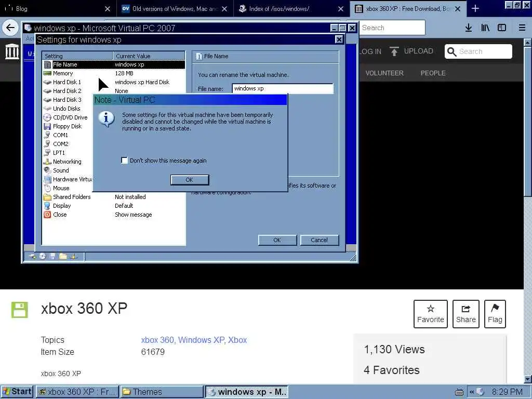Open the Start menu
Viewport: 532px width, 399px height.
(17, 392)
